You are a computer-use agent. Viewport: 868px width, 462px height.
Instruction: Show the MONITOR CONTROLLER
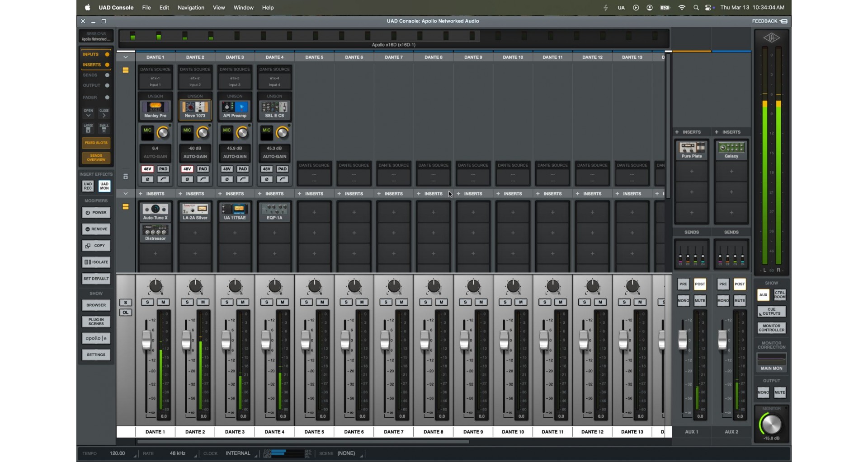tap(771, 328)
